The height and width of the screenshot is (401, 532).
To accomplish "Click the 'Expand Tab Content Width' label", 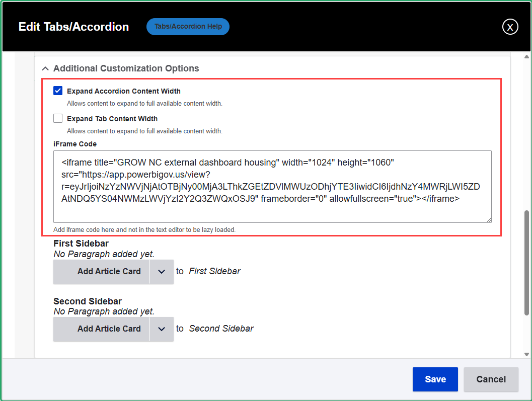I will tap(112, 119).
